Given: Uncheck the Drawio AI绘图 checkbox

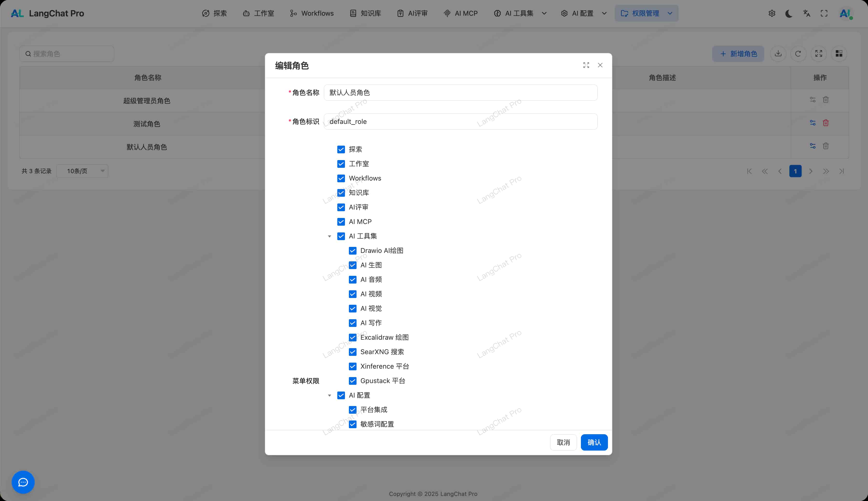Looking at the screenshot, I should (352, 250).
